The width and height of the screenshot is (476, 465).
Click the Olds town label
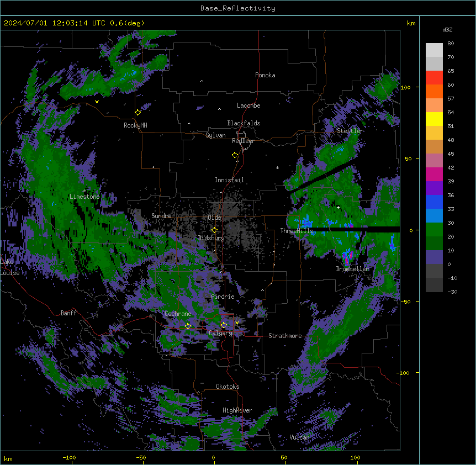pyautogui.click(x=214, y=218)
